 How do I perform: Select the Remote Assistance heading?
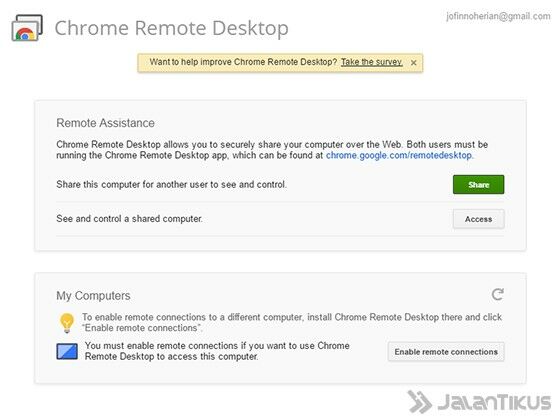point(105,123)
